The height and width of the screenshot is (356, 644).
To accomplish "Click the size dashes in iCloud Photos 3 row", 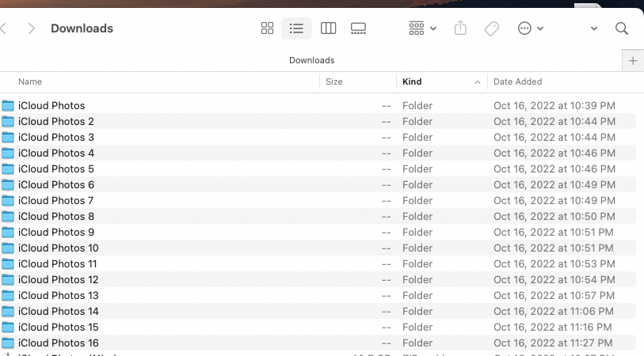I will pos(386,138).
